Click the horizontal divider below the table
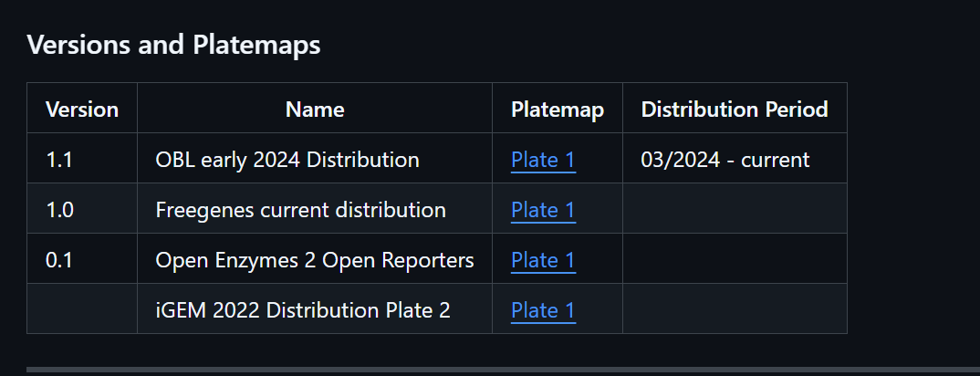Viewport: 980px width, 376px height. pos(502,370)
